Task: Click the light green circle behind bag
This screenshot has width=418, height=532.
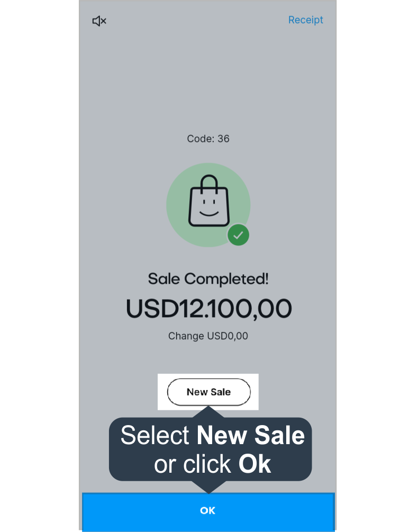Action: [x=208, y=205]
